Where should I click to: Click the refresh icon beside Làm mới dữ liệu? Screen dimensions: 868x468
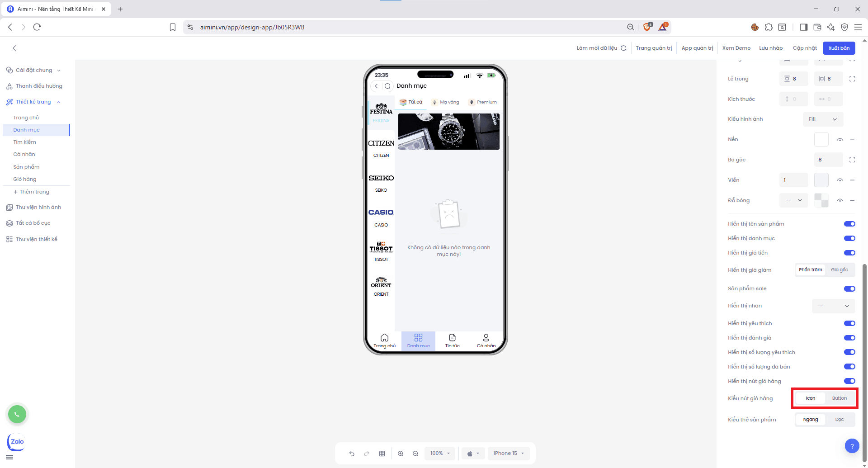click(x=623, y=48)
